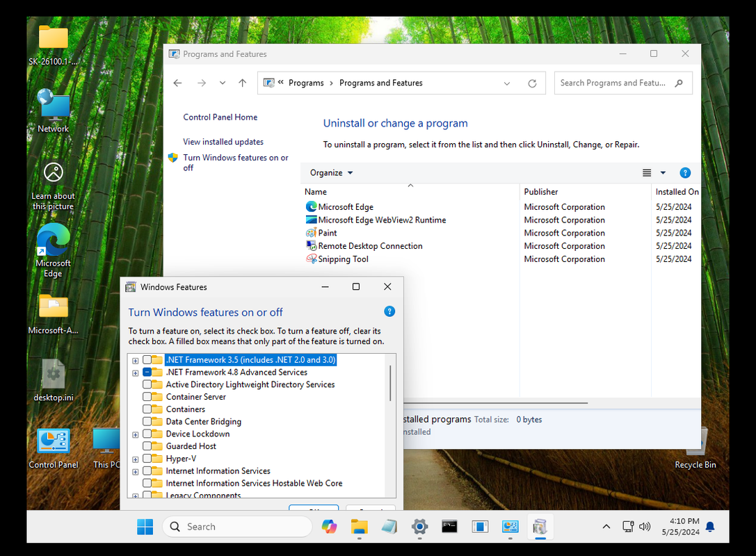Click the program list horizontal scrollbar
756x556 pixels.
(x=496, y=403)
